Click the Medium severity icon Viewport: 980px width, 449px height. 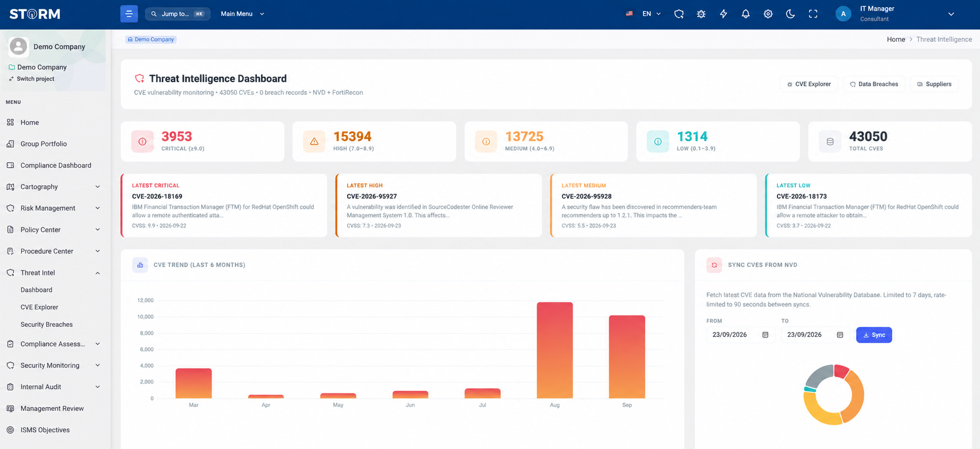pyautogui.click(x=486, y=142)
